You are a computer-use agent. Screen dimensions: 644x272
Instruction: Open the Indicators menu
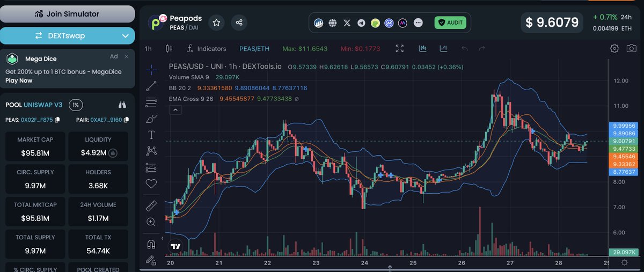[207, 49]
